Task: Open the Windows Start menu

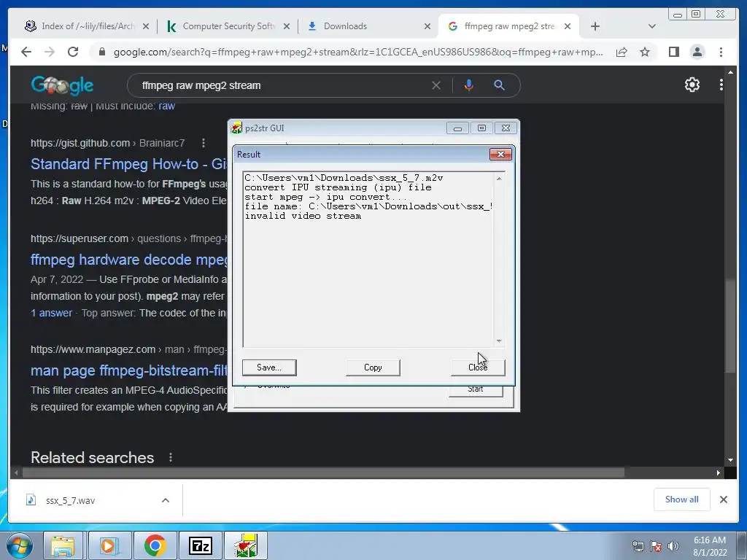Action: 20,545
